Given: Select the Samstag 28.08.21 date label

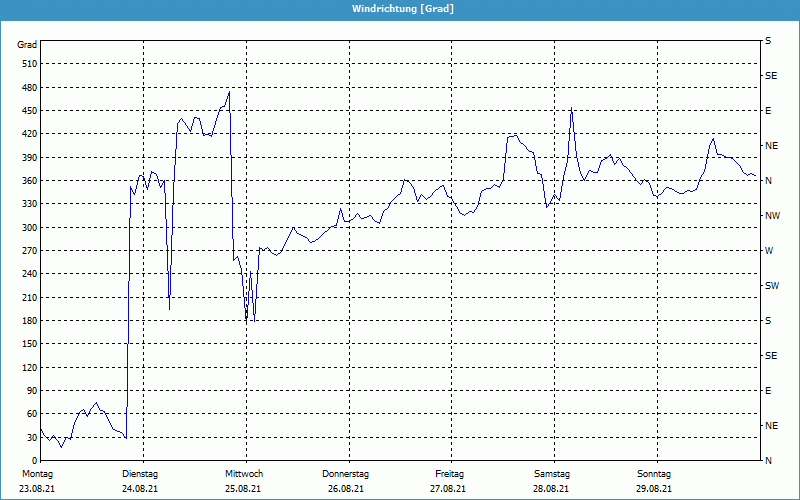Looking at the screenshot, I should [x=551, y=481].
